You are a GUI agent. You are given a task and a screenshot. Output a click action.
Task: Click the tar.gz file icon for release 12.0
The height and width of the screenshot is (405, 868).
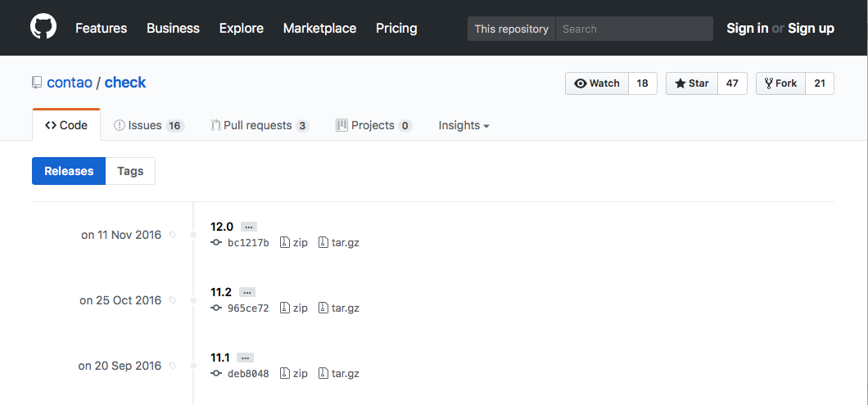(323, 242)
